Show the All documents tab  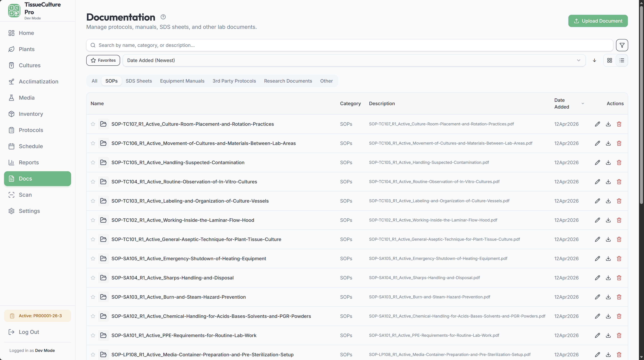pyautogui.click(x=94, y=81)
